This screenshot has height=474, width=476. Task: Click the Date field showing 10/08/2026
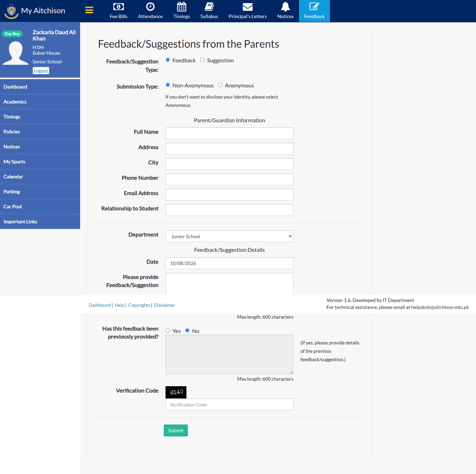tap(229, 263)
